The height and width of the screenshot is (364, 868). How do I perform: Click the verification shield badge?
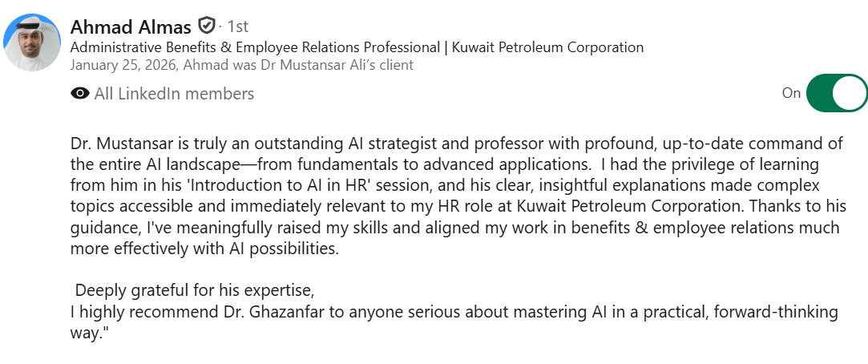206,26
